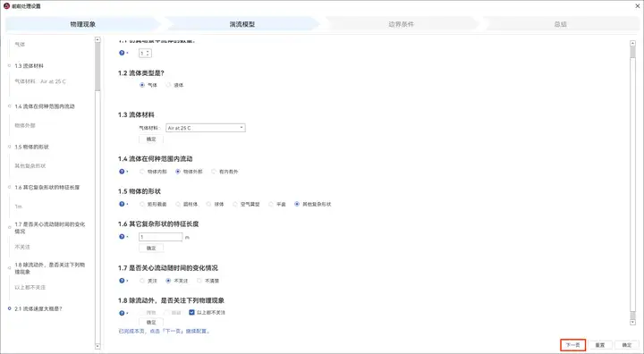Screen dimensions: 644x354
Task: Click main panel scrollbar down arrow
Action: 632,323
